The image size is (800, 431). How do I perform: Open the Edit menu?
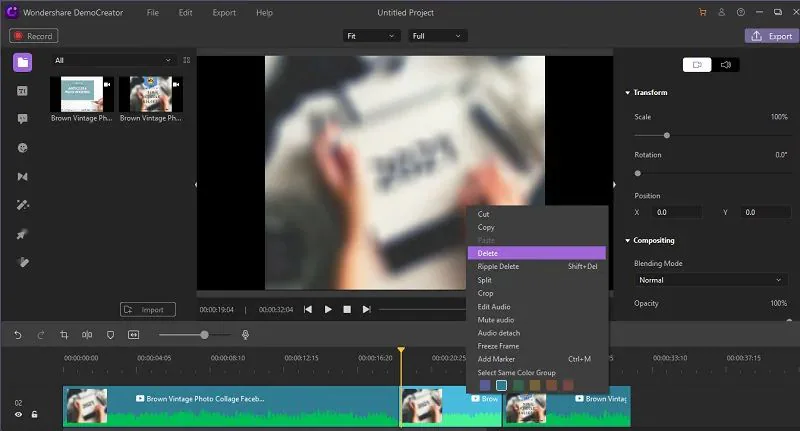[185, 13]
